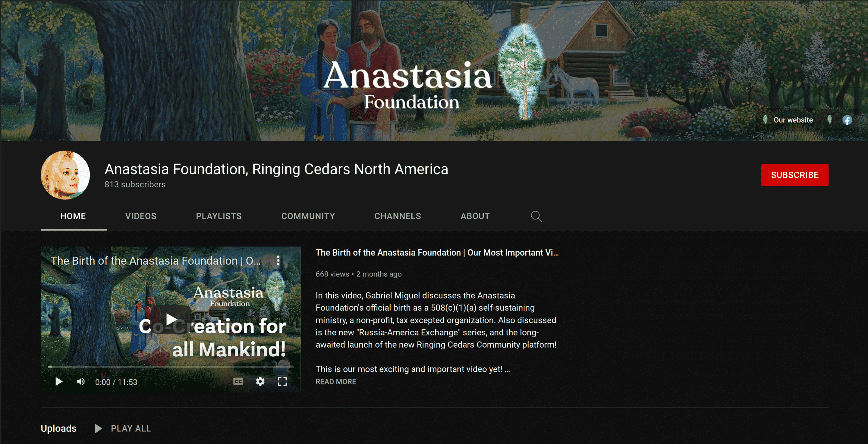Open the Uploads section heading
Image resolution: width=868 pixels, height=444 pixels.
point(59,429)
